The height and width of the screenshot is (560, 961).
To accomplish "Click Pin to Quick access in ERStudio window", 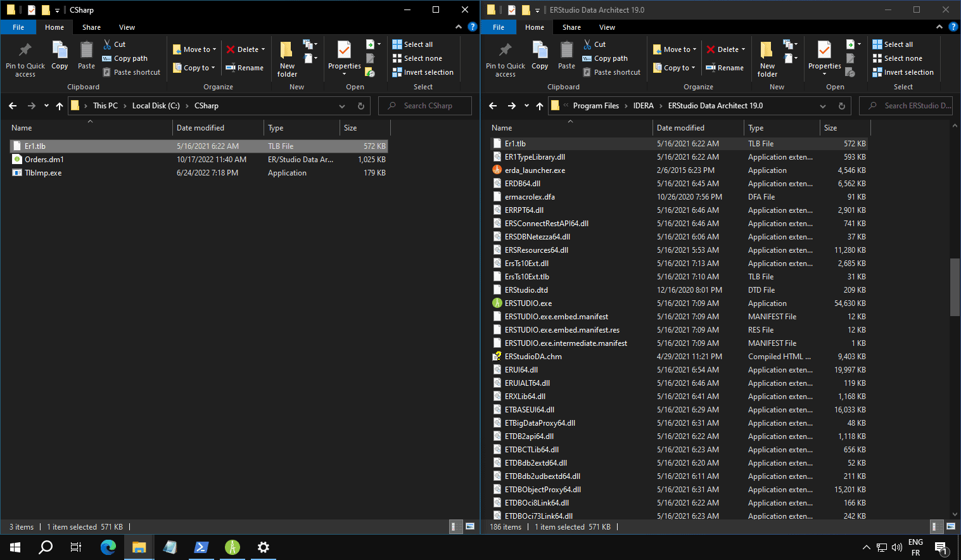I will [x=506, y=60].
